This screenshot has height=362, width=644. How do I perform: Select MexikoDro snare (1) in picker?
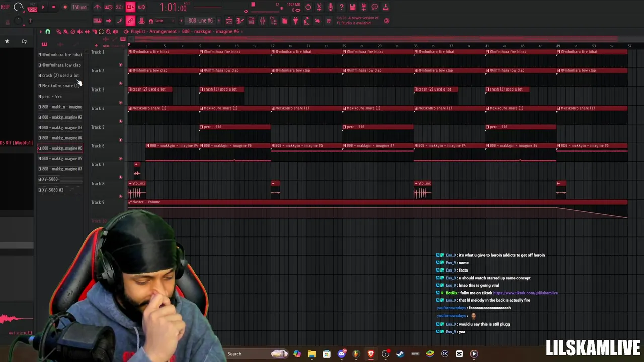(59, 86)
